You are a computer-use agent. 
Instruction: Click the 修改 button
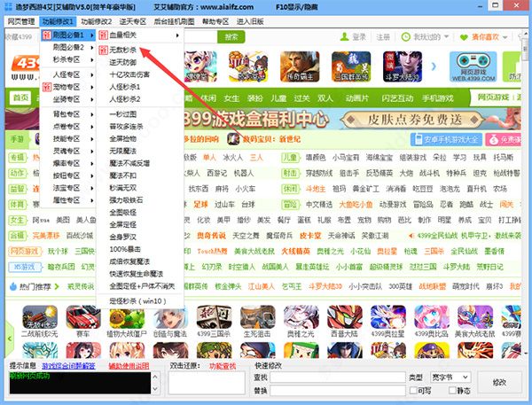pos(497,382)
